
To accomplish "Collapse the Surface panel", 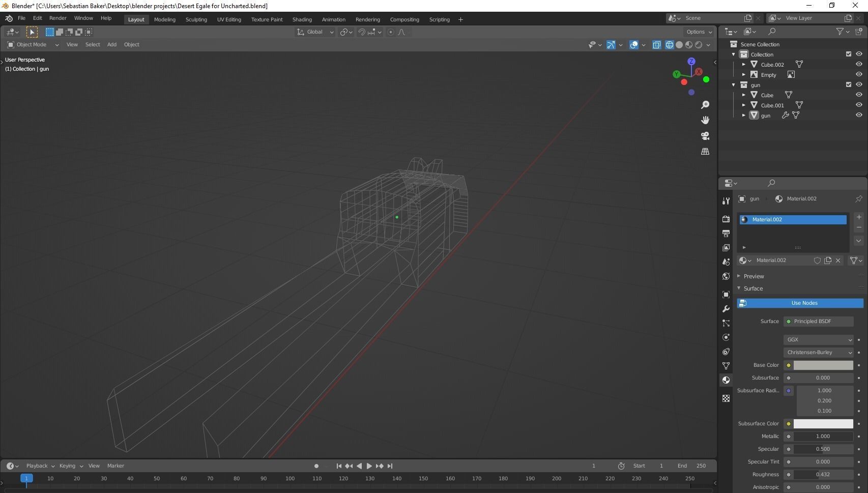I will [753, 288].
